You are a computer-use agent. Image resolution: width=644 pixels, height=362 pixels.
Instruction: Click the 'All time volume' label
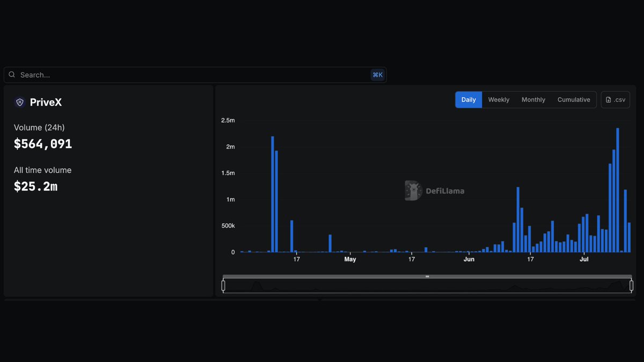[42, 170]
